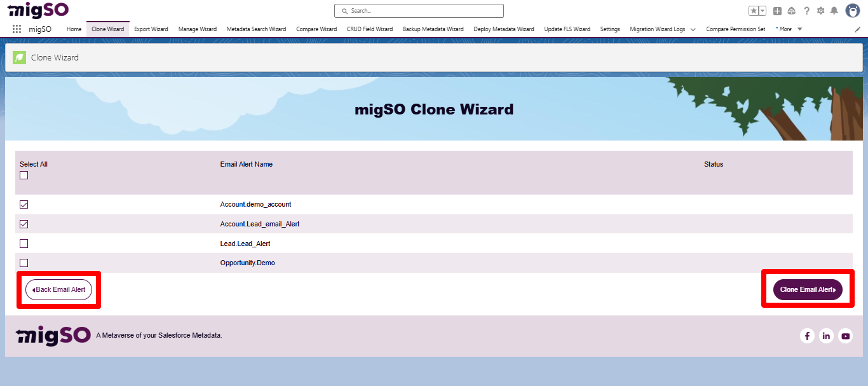This screenshot has width=868, height=386.
Task: Open Global Actions plus icon
Action: (x=777, y=11)
